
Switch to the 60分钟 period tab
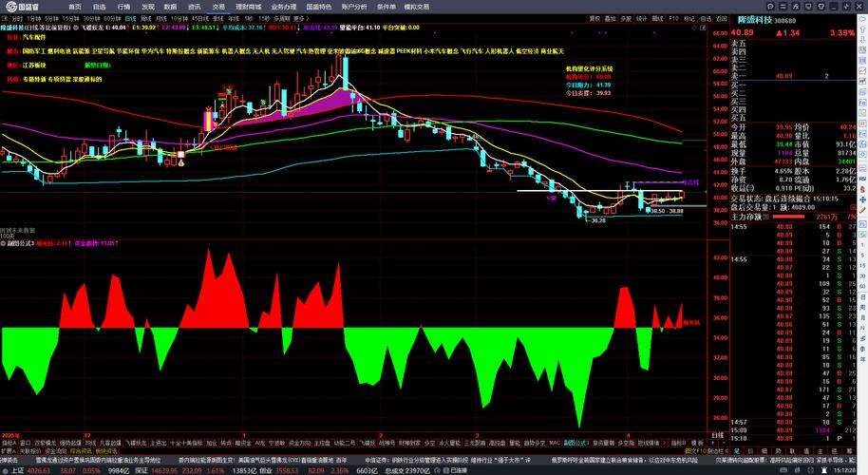(111, 18)
